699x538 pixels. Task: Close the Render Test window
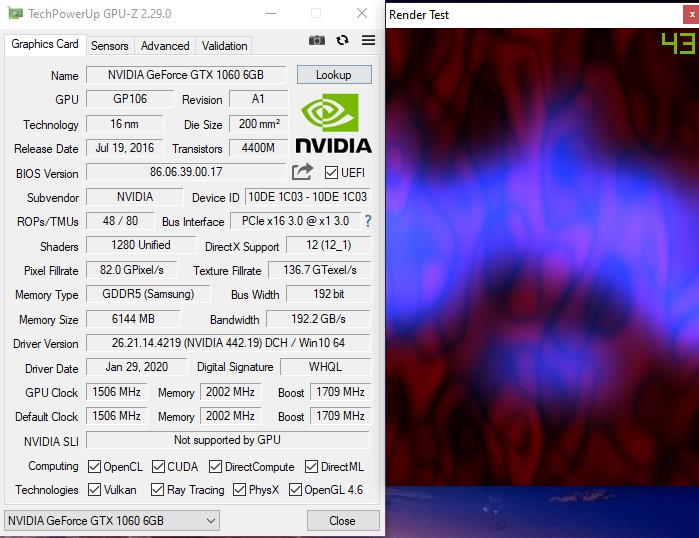(691, 15)
